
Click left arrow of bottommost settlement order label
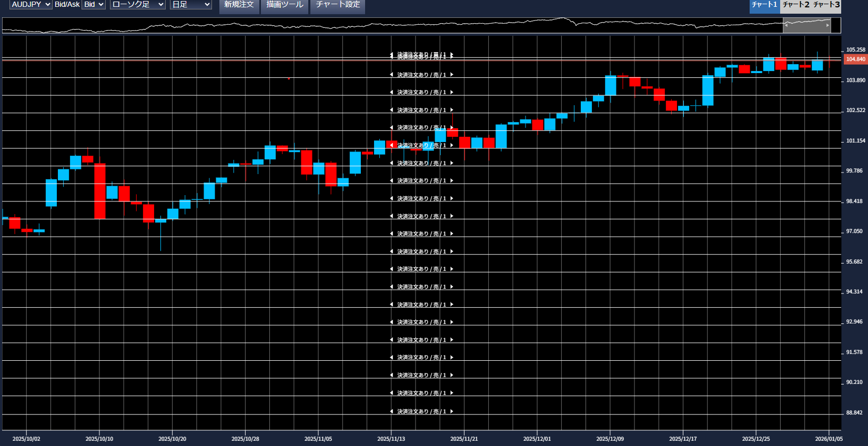tap(391, 411)
